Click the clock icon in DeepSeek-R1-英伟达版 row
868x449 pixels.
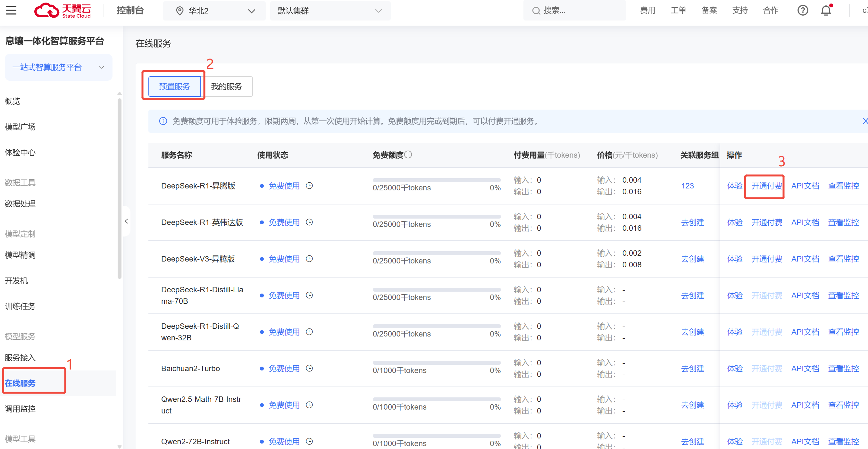pos(309,222)
